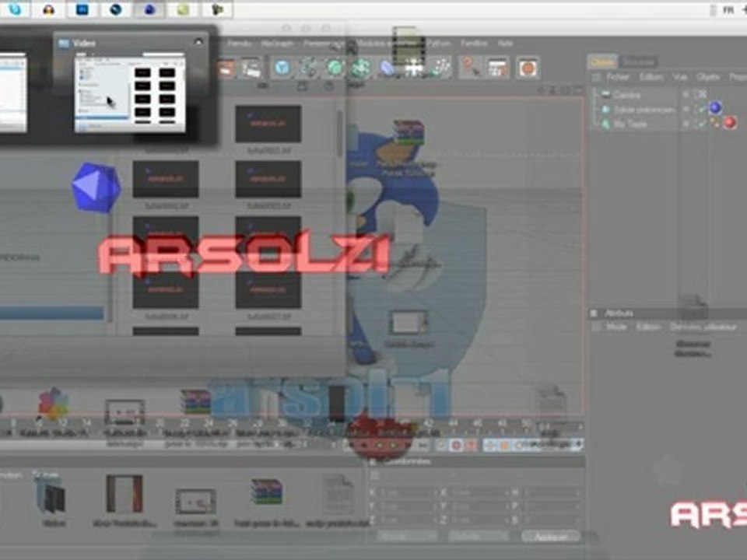The height and width of the screenshot is (560, 747).
Task: Click the red sphere material tag
Action: pos(730,123)
